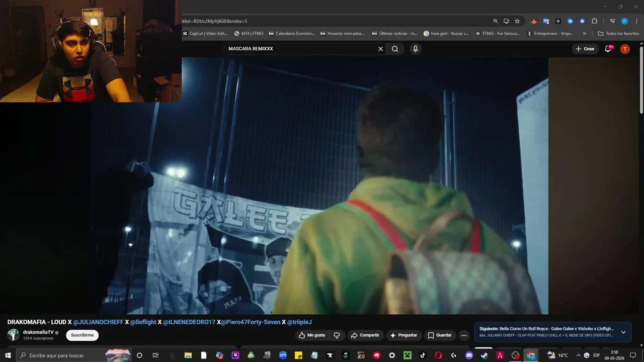Open Opera browser from taskbar
This screenshot has height=362, width=644.
pyautogui.click(x=438, y=355)
